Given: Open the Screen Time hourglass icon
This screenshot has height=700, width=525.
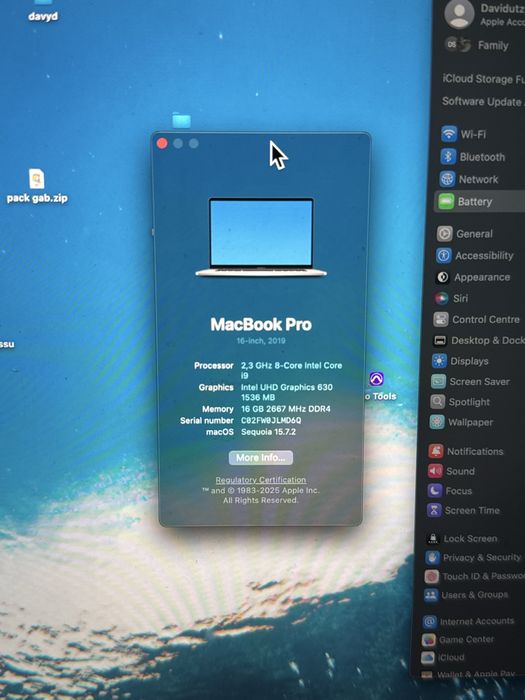Looking at the screenshot, I should point(433,510).
